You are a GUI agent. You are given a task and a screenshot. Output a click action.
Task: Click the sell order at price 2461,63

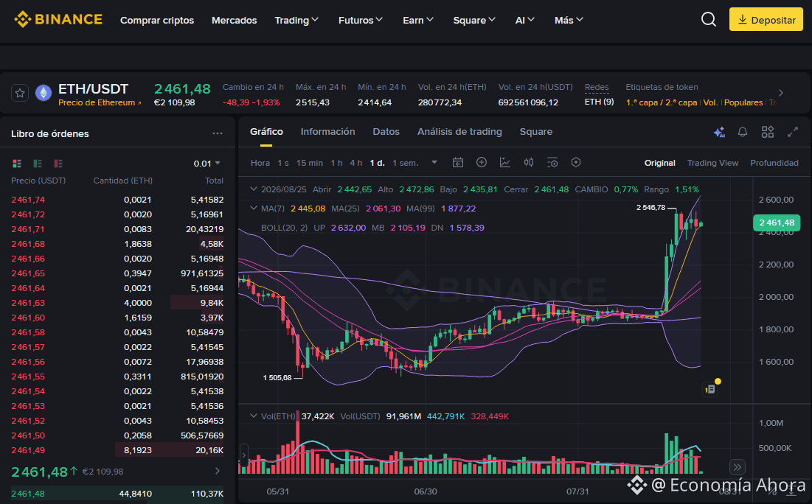(x=117, y=303)
